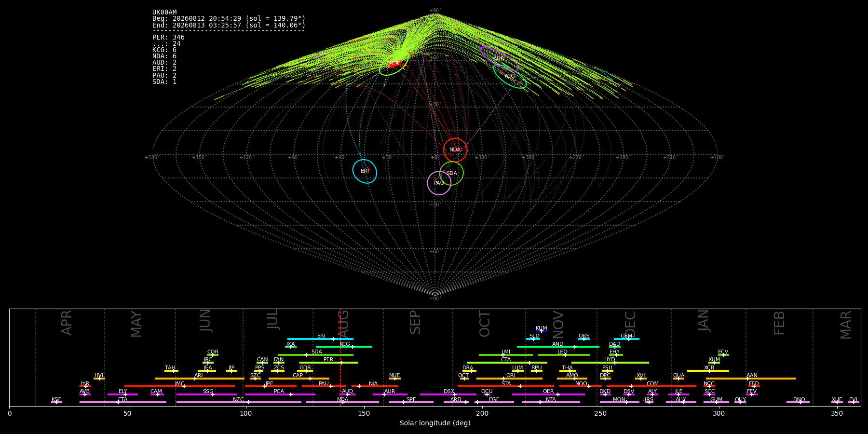
Task: Select the green SDA radiant circle
Action: point(451,174)
